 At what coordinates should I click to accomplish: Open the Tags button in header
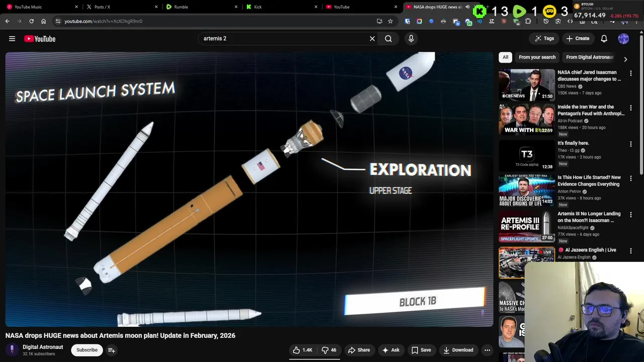coord(544,39)
